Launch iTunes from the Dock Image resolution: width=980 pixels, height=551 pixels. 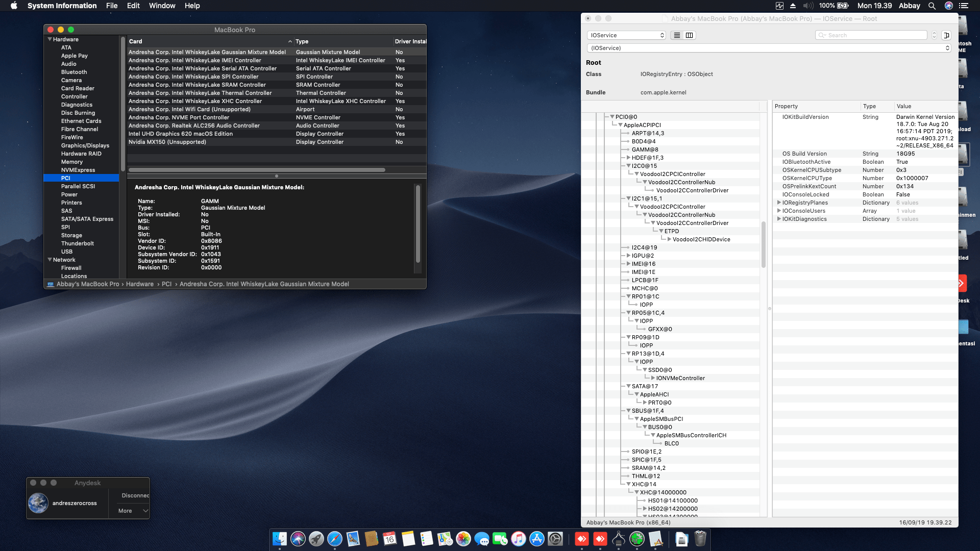pos(519,539)
